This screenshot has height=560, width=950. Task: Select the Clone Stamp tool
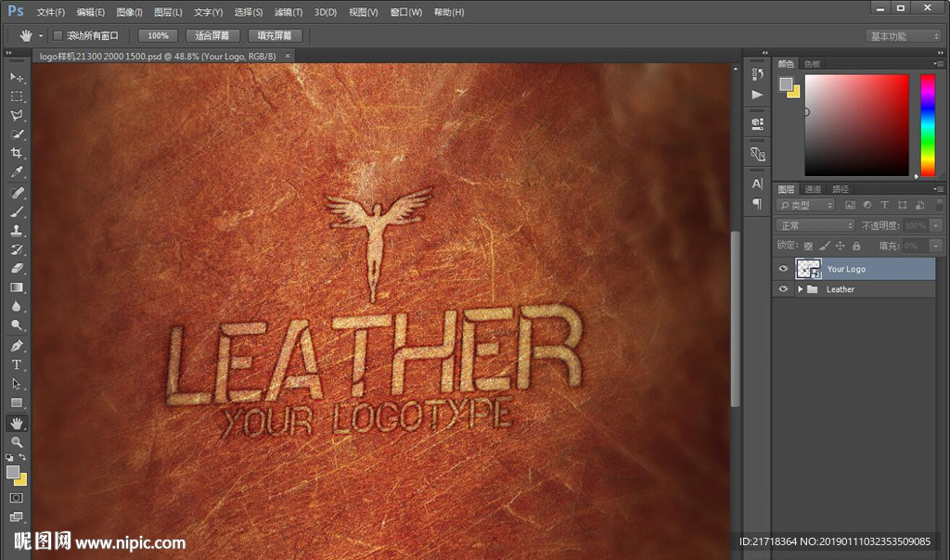pos(17,230)
